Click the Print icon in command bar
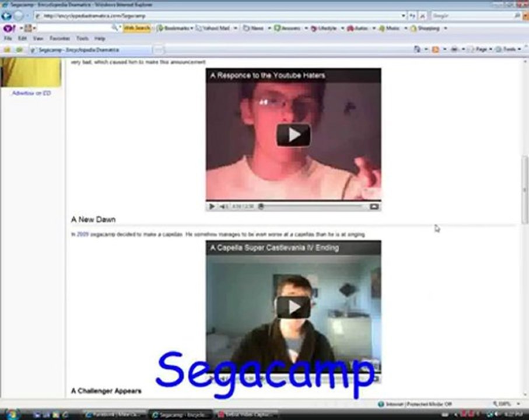 454,49
